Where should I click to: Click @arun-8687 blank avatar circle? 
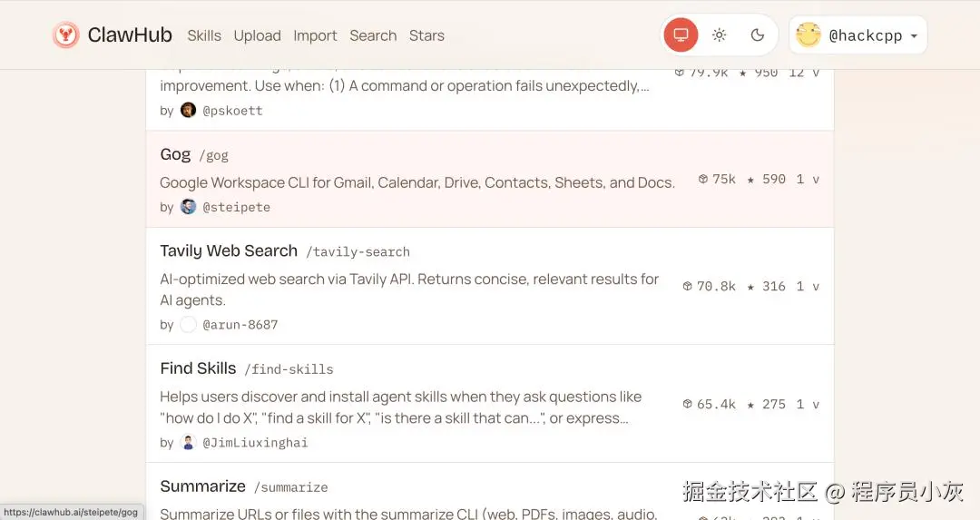[x=188, y=324]
